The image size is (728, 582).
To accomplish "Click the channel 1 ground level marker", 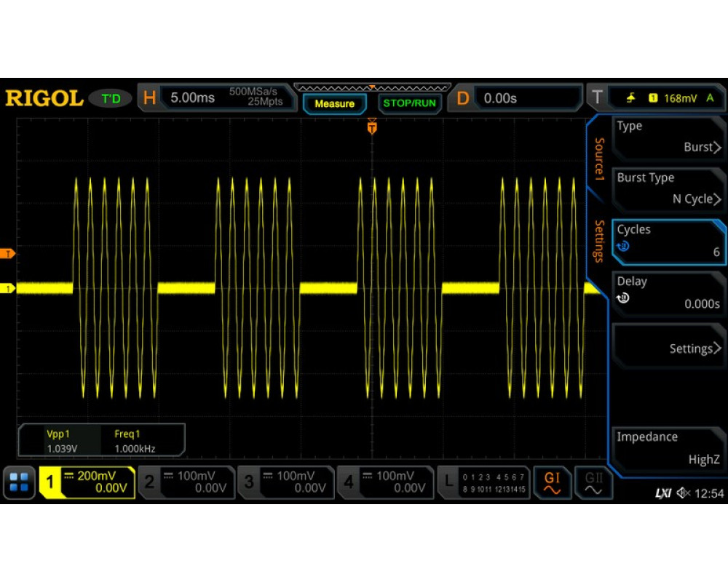I will point(9,289).
